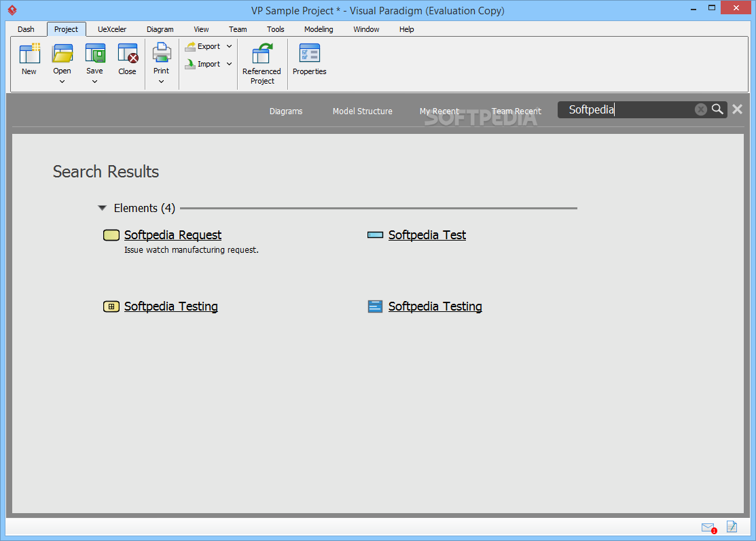Switch to the Dash tab
This screenshot has height=541, width=756.
tap(26, 29)
